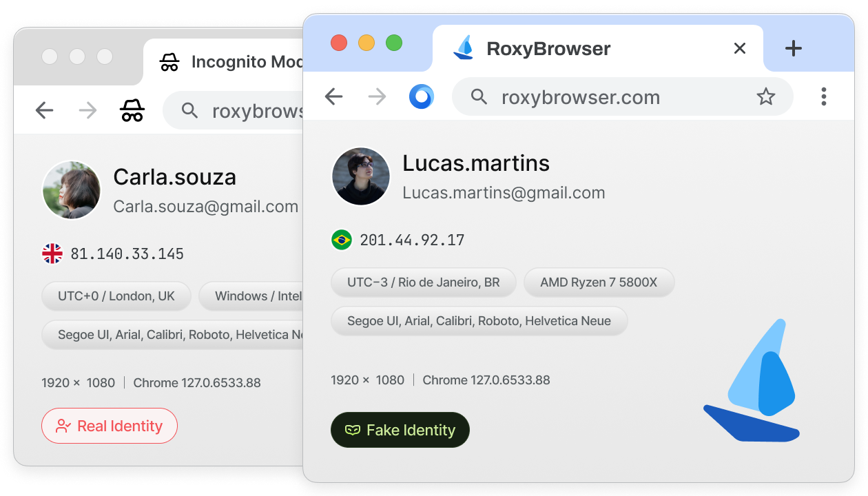Click Chrome 127.0.6533.88 in Incognito window
Viewport: 868px width, 496px height.
(x=197, y=383)
